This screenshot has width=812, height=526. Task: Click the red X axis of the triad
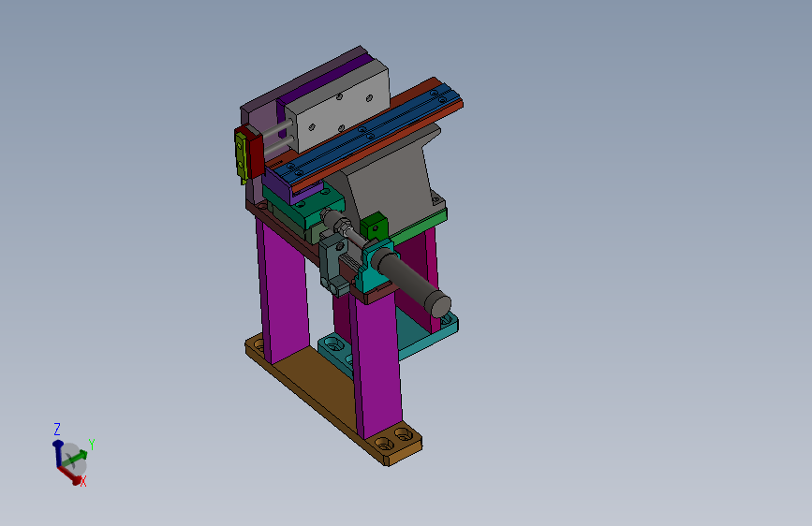point(71,475)
